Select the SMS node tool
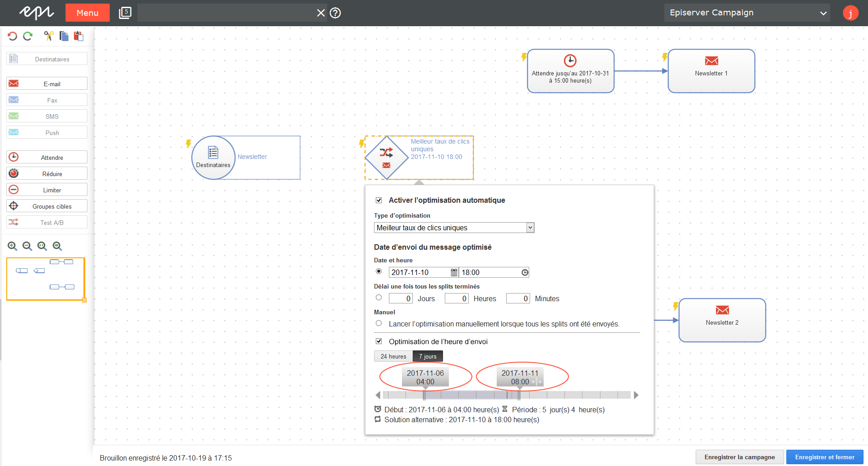Image resolution: width=868 pixels, height=466 pixels. click(47, 116)
